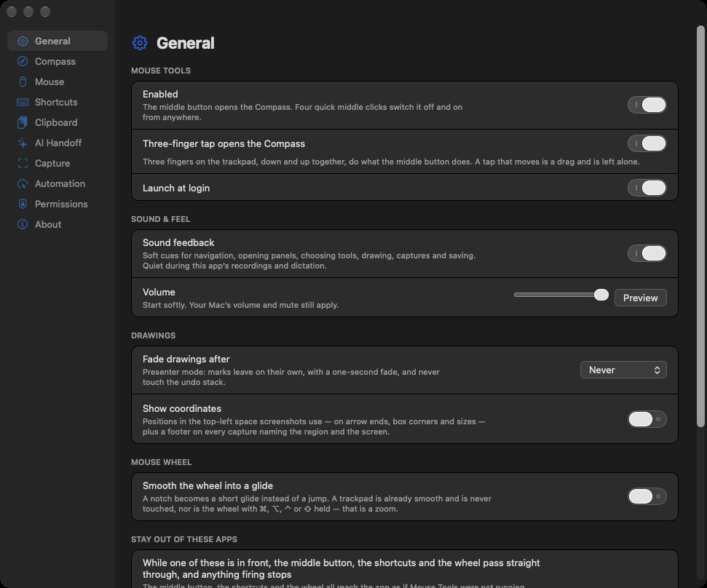
Task: Turn on Smooth the wheel into a glide
Action: coord(647,496)
